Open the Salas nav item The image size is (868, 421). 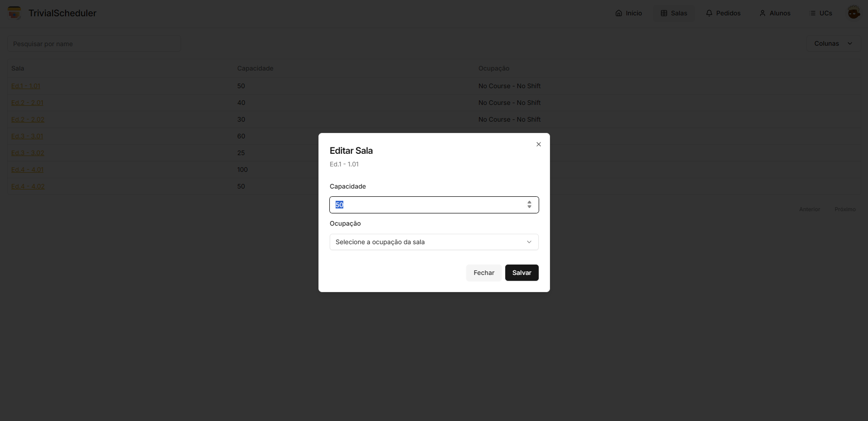click(674, 13)
